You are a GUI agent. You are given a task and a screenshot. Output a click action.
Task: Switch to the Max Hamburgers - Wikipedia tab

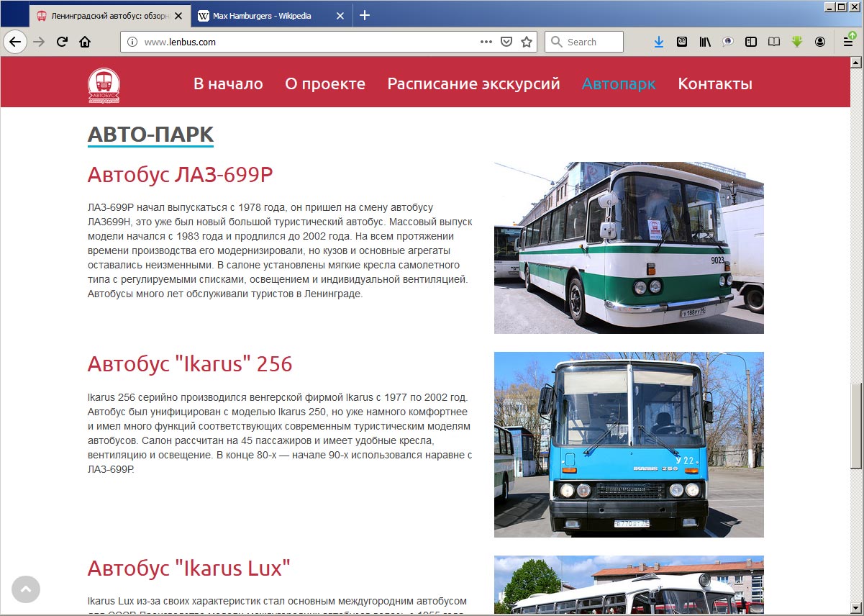[x=271, y=16]
